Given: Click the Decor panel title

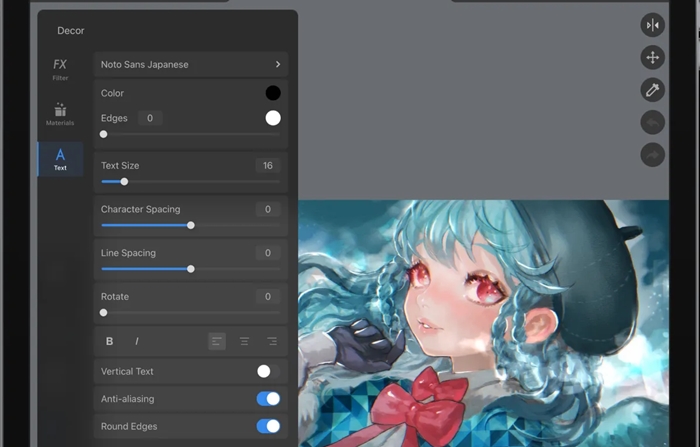Looking at the screenshot, I should [x=71, y=31].
